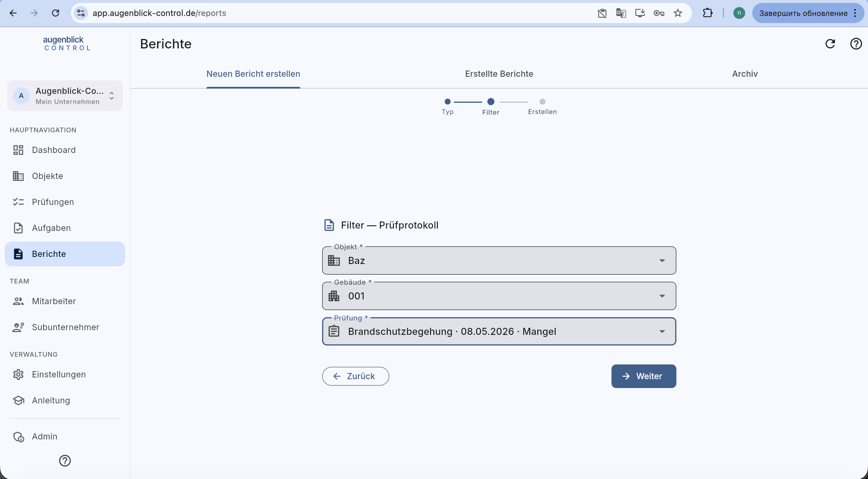The image size is (868, 479).
Task: Open Mitarbeiter in the sidebar
Action: [65, 301]
